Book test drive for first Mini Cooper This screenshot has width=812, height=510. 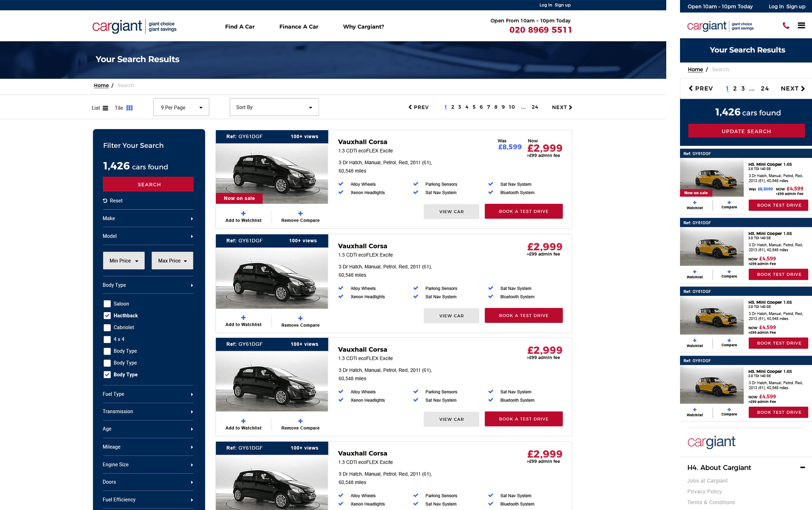(x=778, y=205)
